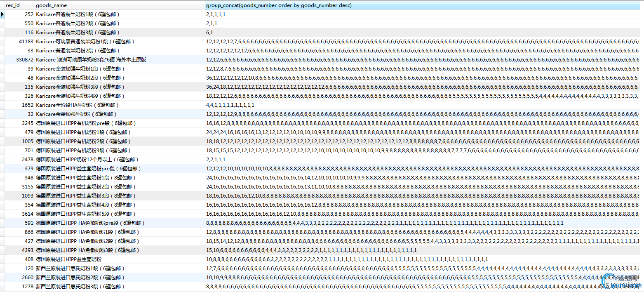Click the rec_id column header

[20, 5]
